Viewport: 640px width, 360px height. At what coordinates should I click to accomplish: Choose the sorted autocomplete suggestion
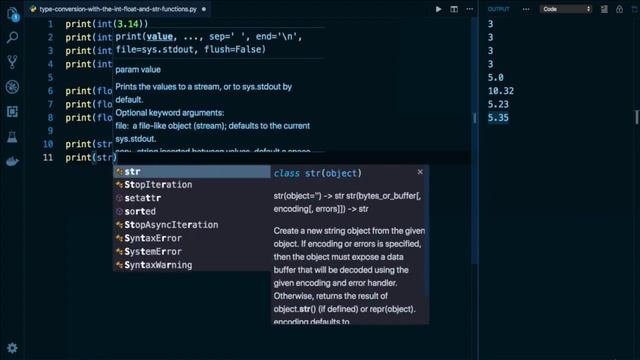pyautogui.click(x=191, y=211)
